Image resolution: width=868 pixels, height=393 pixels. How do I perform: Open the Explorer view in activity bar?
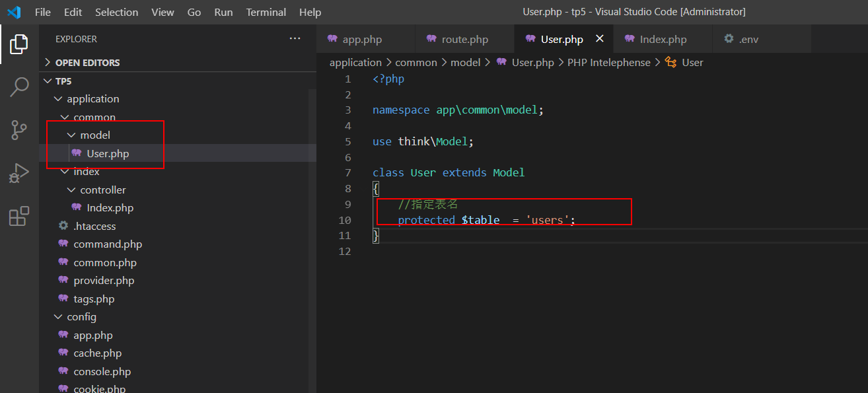coord(19,44)
